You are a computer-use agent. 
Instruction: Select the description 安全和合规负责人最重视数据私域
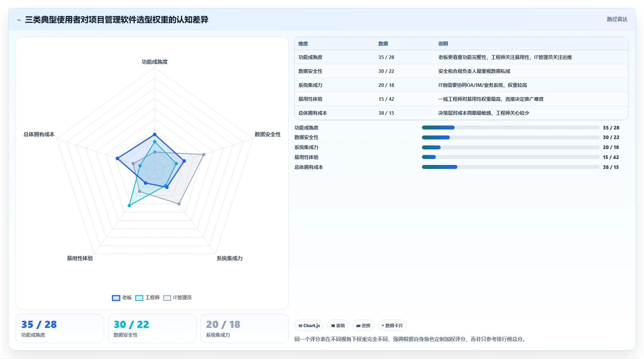474,71
